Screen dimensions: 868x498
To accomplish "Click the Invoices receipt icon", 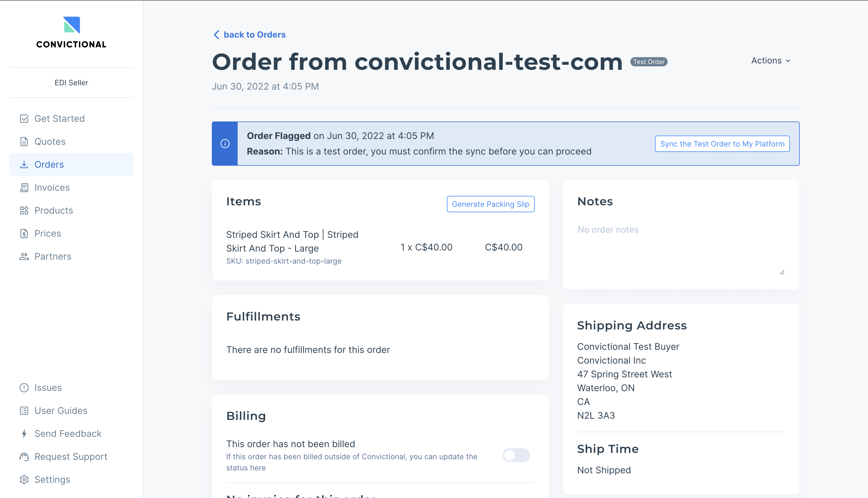I will 24,188.
